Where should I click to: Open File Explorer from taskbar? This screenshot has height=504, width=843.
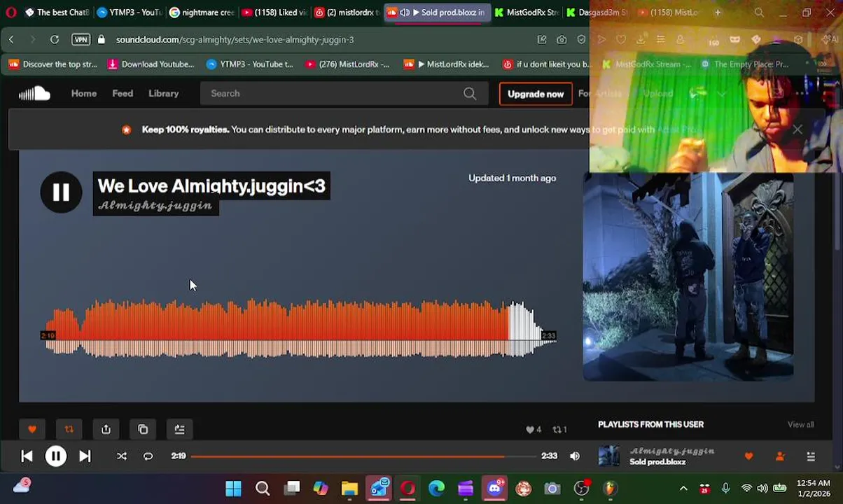tap(349, 488)
